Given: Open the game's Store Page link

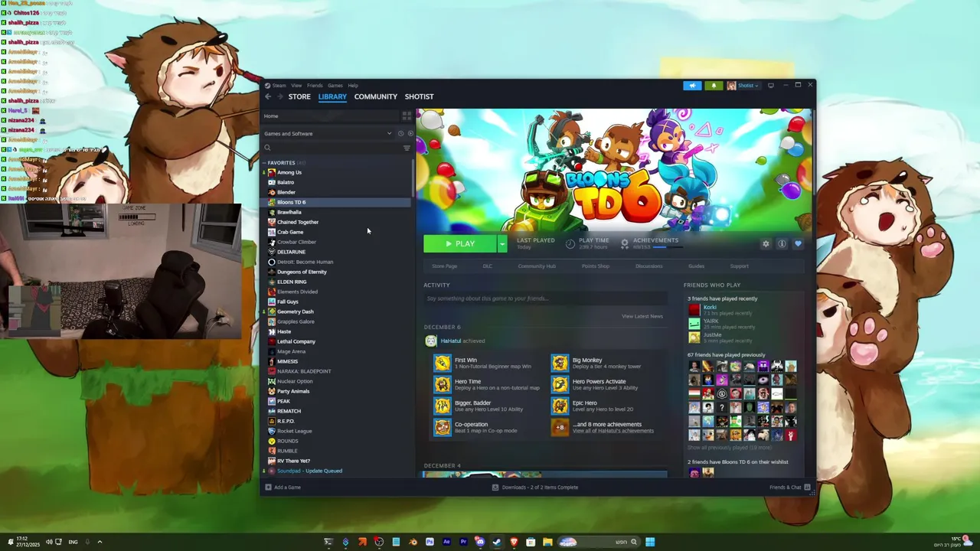Looking at the screenshot, I should click(444, 266).
